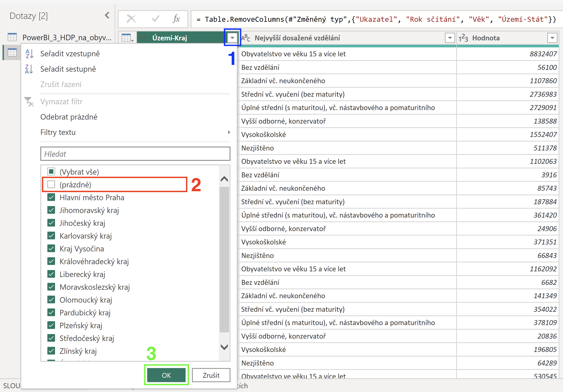Open Hodnota column filter dropdown

552,38
